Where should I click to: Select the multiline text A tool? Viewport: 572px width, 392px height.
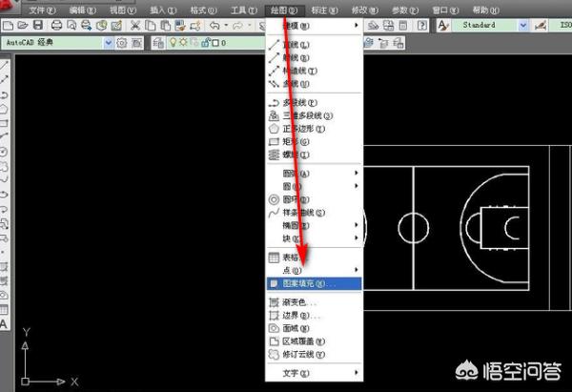click(x=5, y=323)
